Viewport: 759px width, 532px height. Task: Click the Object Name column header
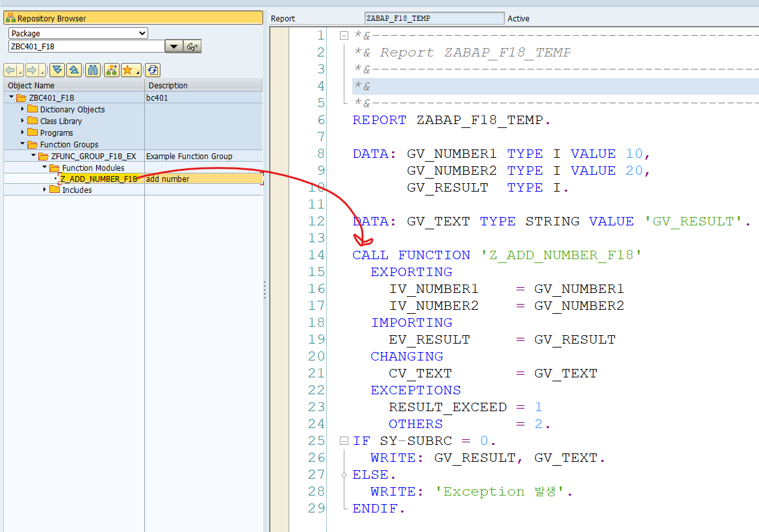click(74, 85)
